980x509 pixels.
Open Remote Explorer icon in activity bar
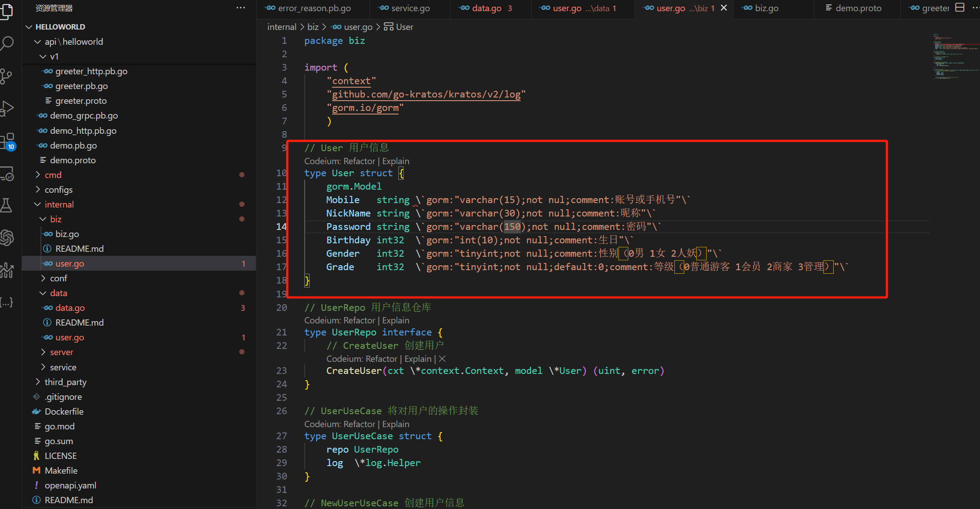(x=6, y=174)
